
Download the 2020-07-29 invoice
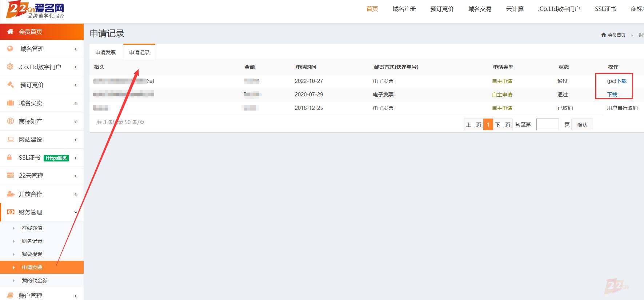612,95
